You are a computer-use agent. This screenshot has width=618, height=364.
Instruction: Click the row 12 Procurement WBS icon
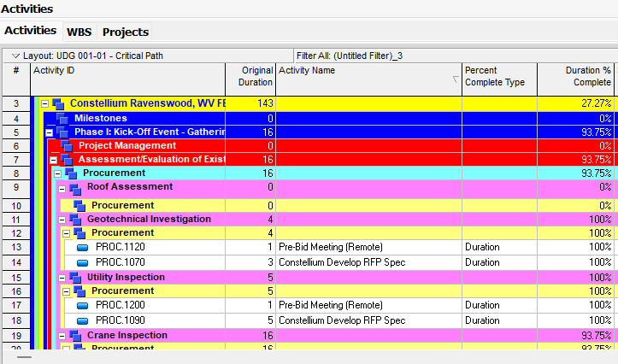click(79, 233)
